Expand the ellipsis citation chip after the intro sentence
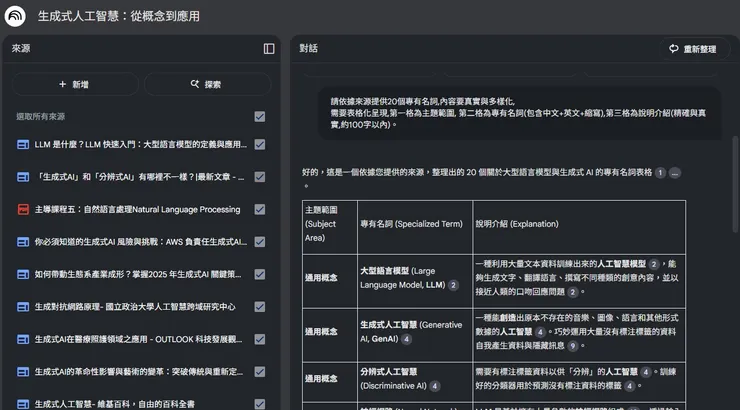The image size is (740, 410). [x=675, y=173]
